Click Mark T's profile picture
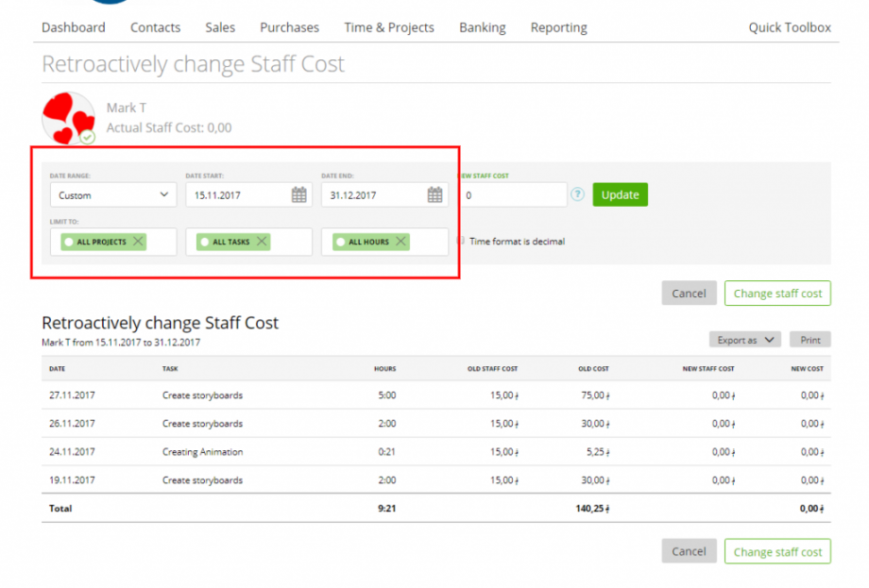The height and width of the screenshot is (588, 869). coord(67,117)
